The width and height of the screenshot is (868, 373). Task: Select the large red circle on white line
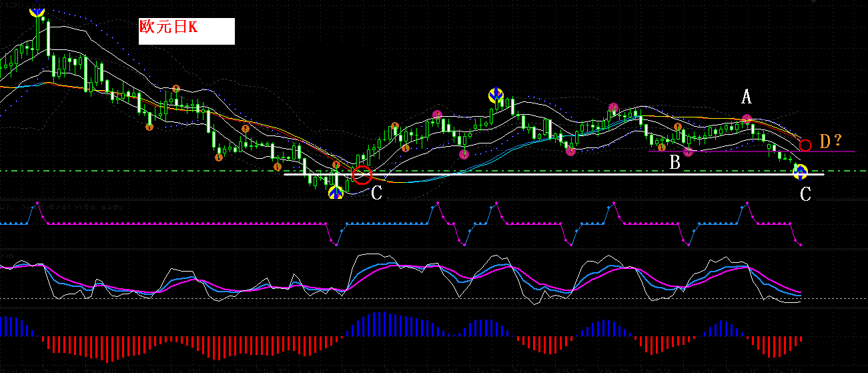[x=362, y=175]
